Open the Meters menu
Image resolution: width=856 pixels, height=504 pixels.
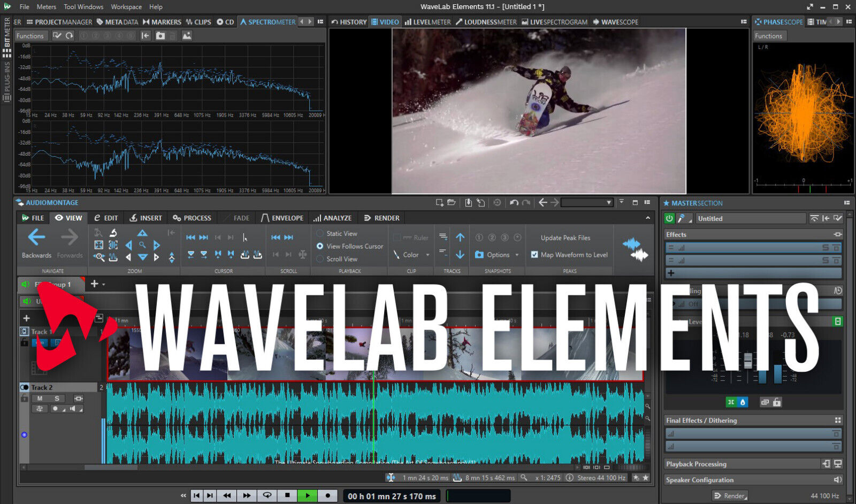tap(46, 7)
